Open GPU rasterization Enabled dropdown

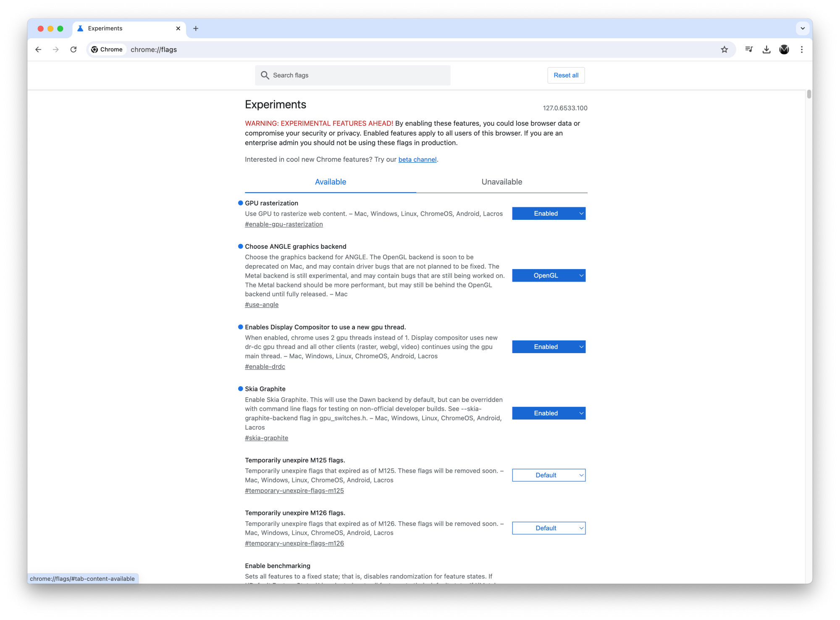point(549,214)
